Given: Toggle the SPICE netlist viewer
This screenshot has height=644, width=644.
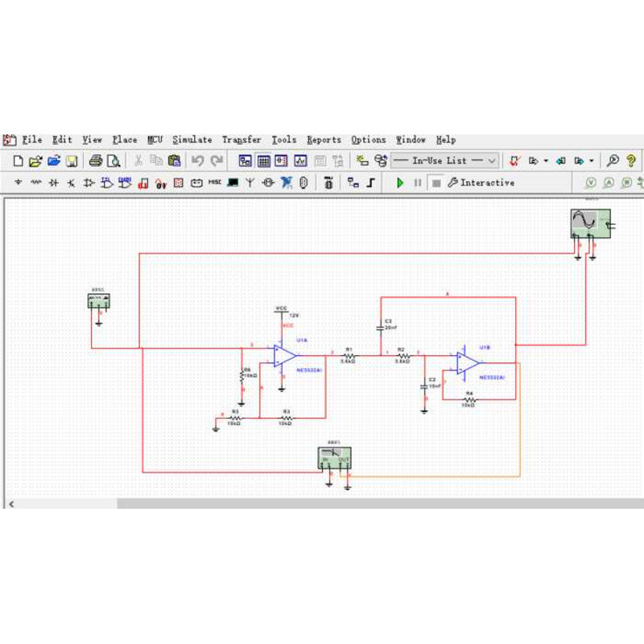Looking at the screenshot, I should pos(281,160).
